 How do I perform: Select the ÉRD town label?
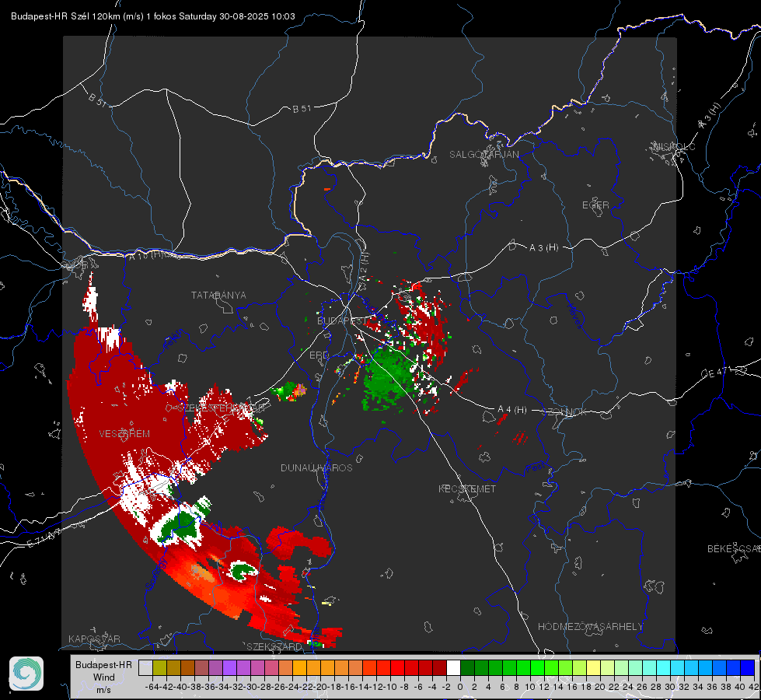319,355
